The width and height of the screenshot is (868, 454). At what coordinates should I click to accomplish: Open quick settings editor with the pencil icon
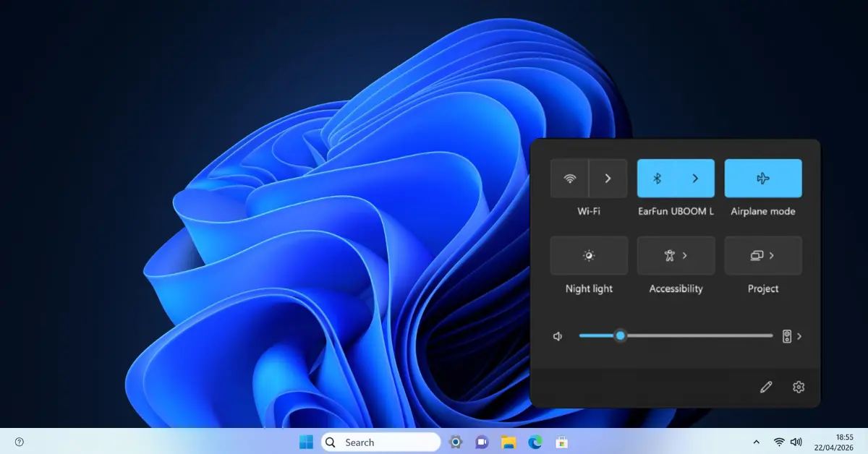point(765,387)
